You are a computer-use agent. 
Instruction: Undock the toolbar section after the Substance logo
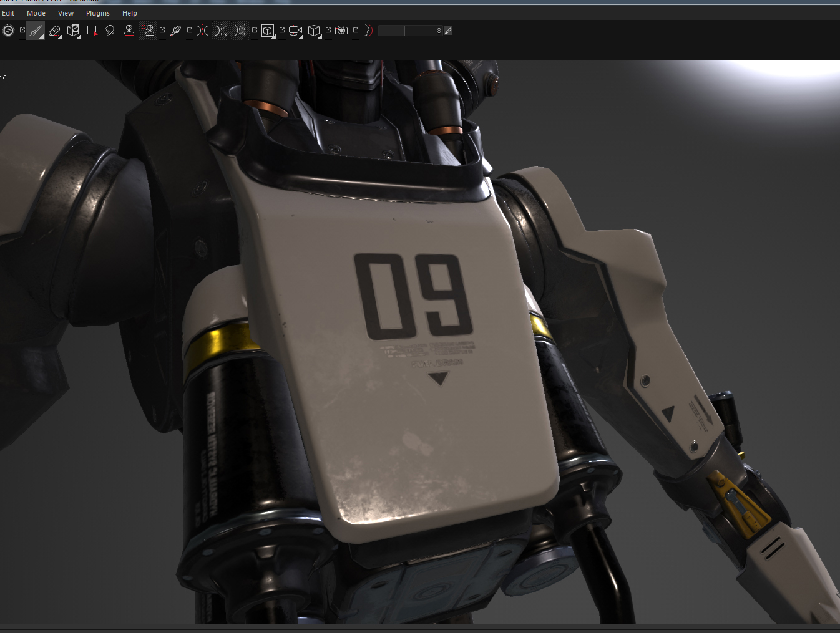point(22,30)
